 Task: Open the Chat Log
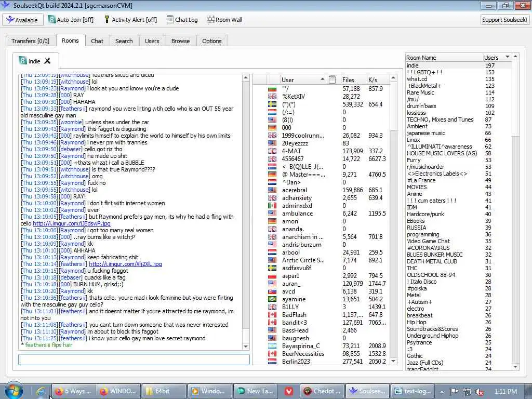[182, 20]
